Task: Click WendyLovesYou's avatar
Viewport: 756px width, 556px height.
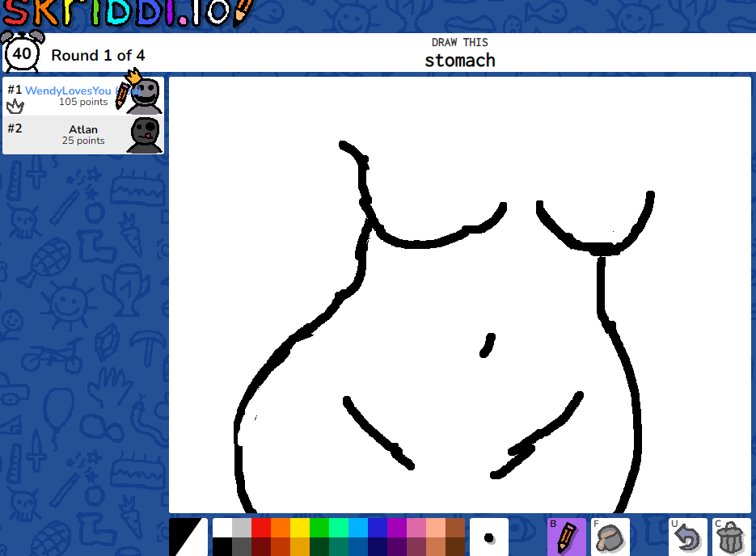Action: (144, 95)
